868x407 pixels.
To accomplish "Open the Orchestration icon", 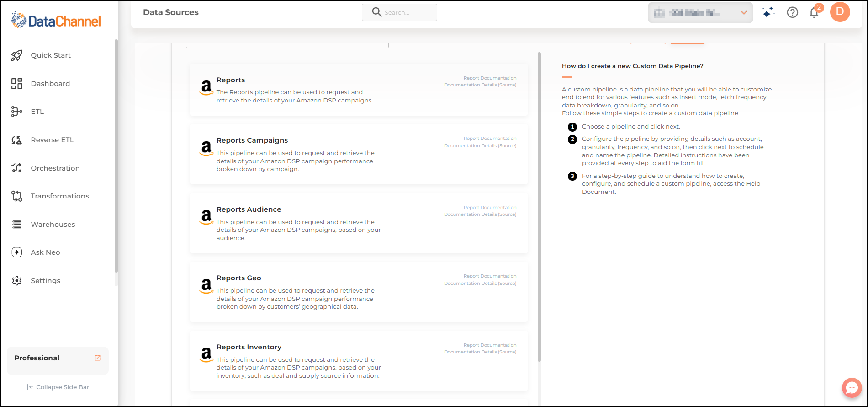I will click(x=17, y=168).
